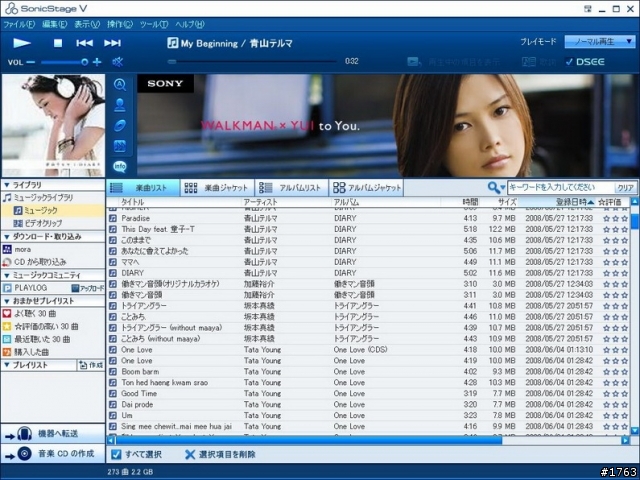640x480 pixels.
Task: Switch to Album Jacket tab
Action: click(x=366, y=188)
